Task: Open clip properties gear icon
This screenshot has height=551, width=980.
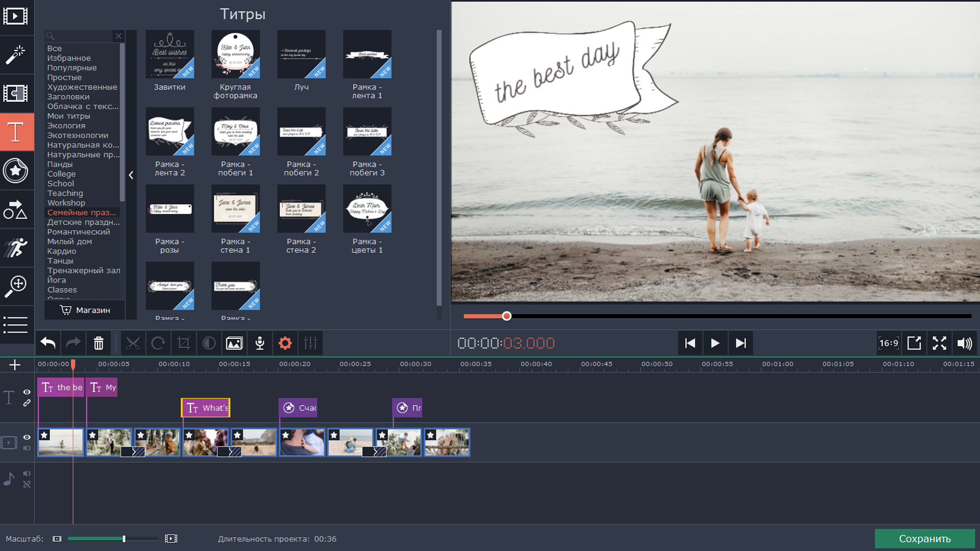Action: (285, 343)
